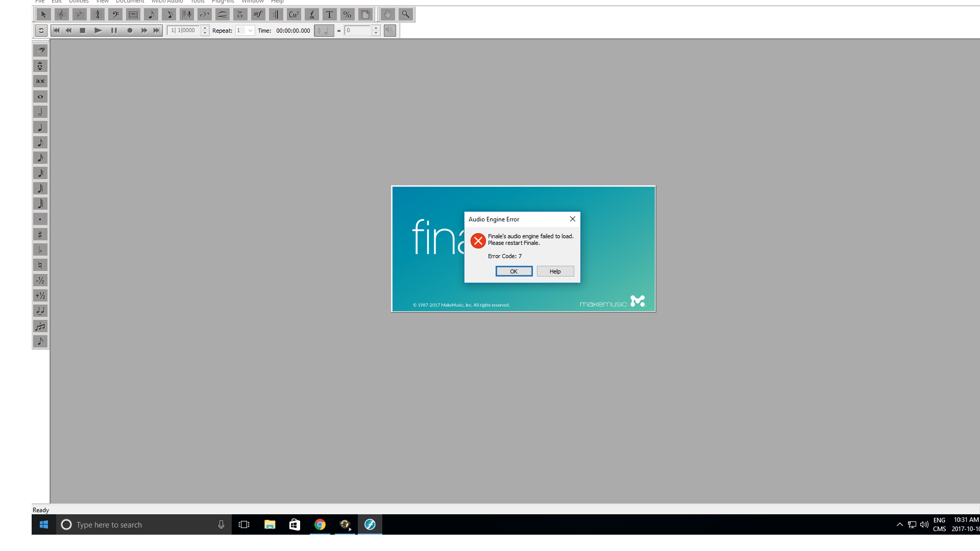Select the sharp accidental in palette
The height and width of the screenshot is (551, 980).
pyautogui.click(x=40, y=234)
